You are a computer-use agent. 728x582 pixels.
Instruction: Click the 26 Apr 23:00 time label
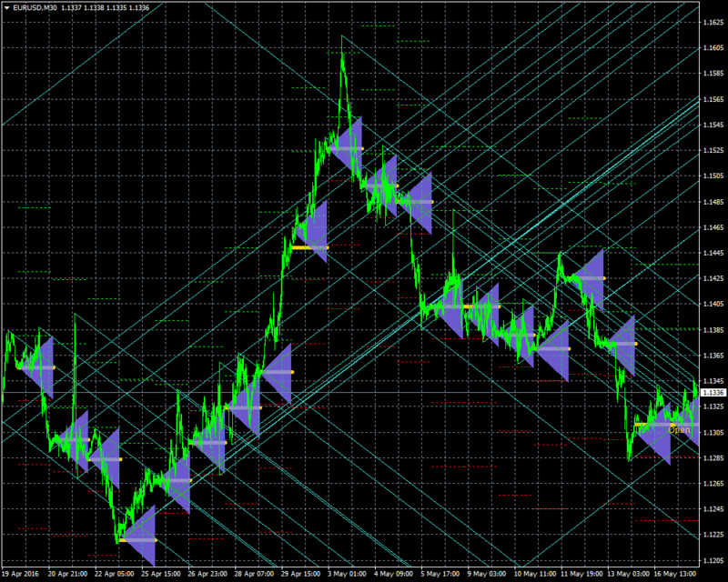[x=207, y=574]
